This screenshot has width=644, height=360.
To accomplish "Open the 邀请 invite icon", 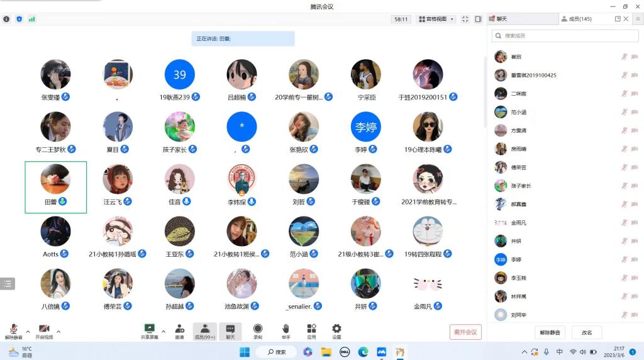I will 180,329.
